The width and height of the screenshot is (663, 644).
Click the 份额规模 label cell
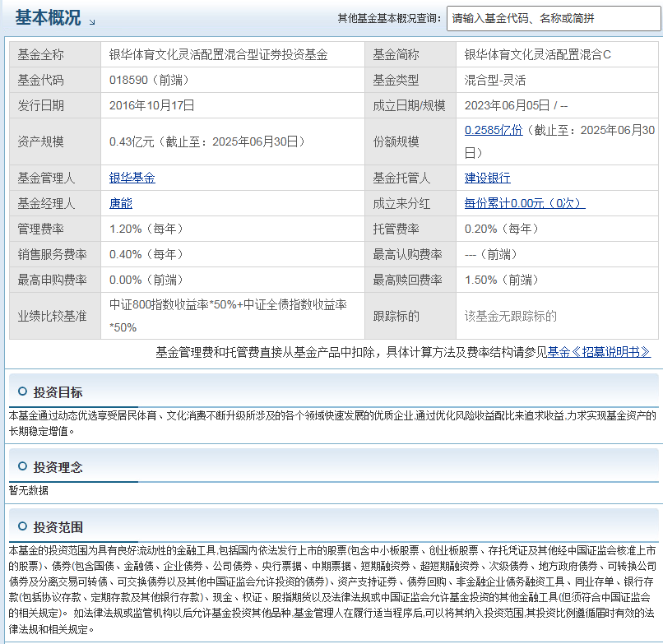(410, 141)
